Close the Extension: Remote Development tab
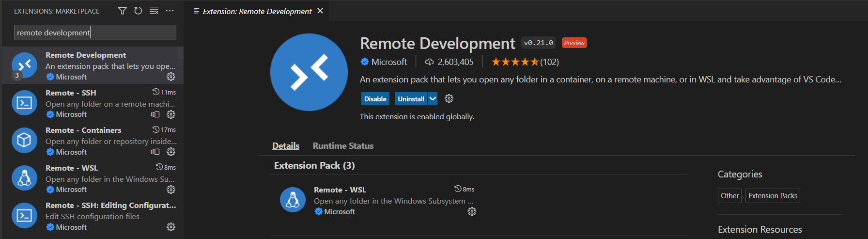Screen dimensions: 868x239 [x=320, y=11]
